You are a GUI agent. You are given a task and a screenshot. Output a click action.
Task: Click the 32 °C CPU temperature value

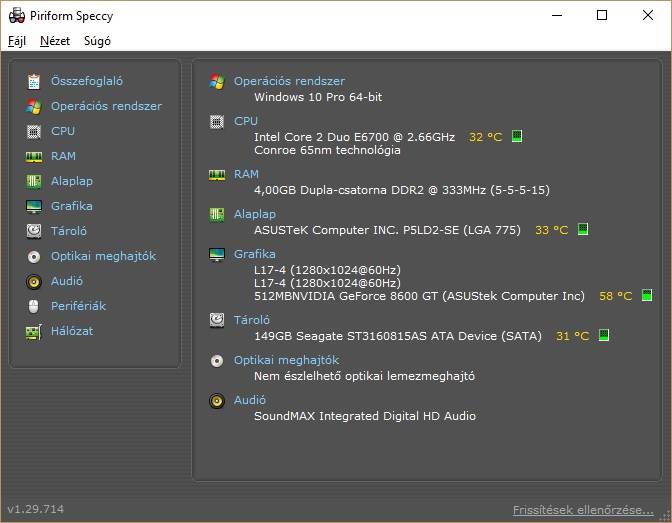(486, 137)
